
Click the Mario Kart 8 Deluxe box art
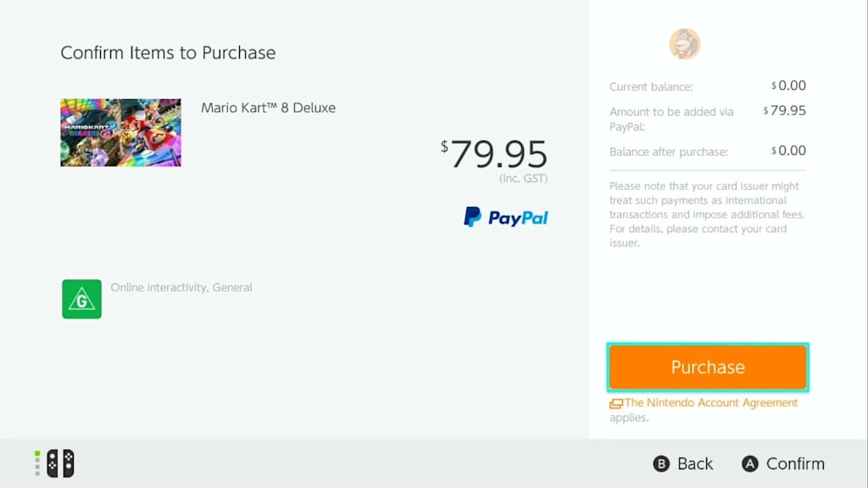(x=120, y=132)
